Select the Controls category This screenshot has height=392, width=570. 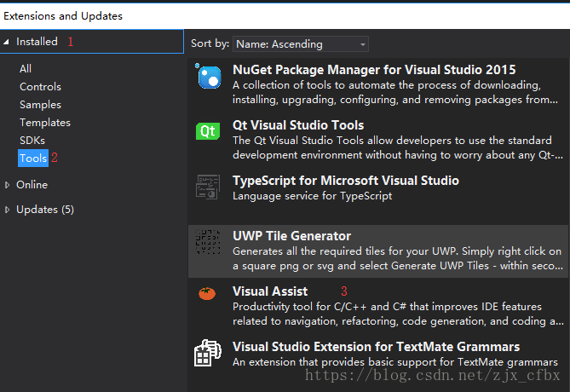click(40, 87)
